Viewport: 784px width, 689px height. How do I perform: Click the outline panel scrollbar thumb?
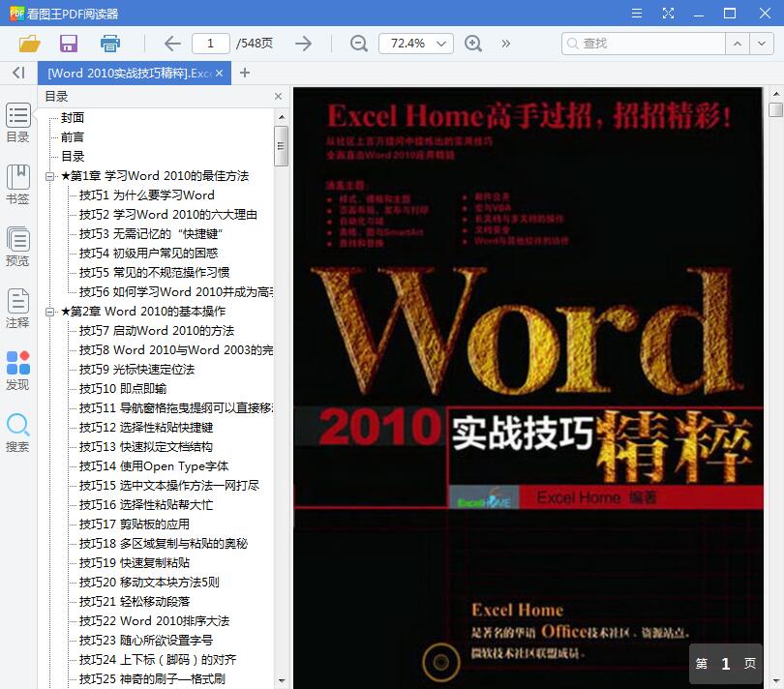click(x=281, y=145)
